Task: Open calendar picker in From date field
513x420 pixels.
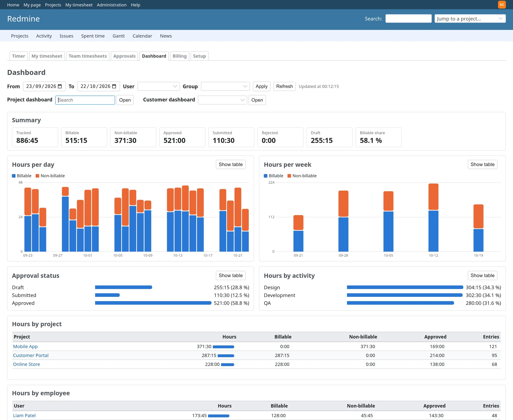Action: coord(60,86)
